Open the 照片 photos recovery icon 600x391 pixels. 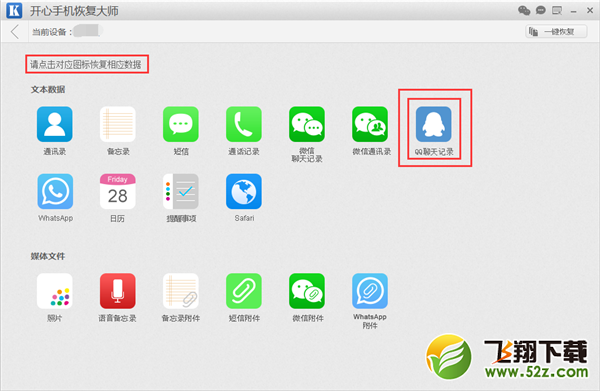pyautogui.click(x=54, y=291)
